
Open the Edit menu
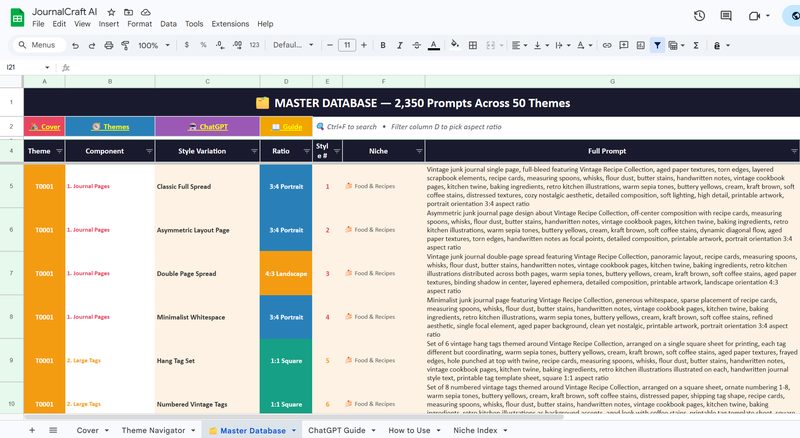point(59,23)
